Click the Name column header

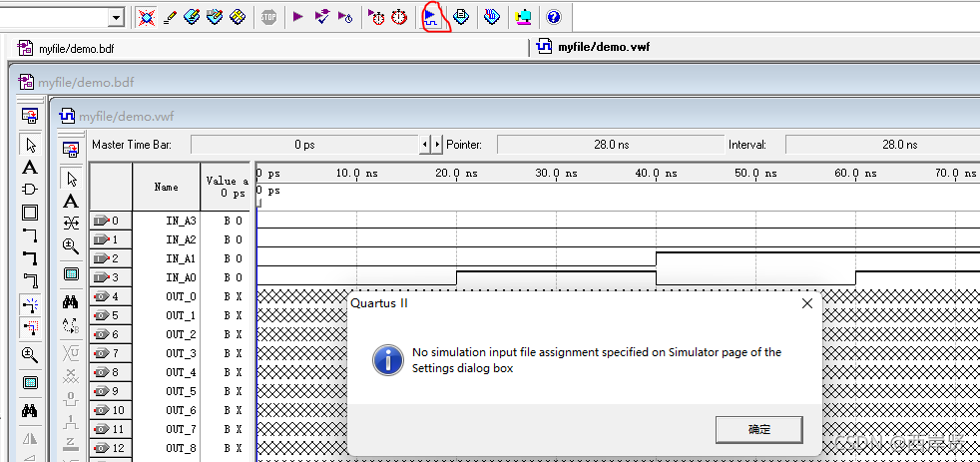167,187
